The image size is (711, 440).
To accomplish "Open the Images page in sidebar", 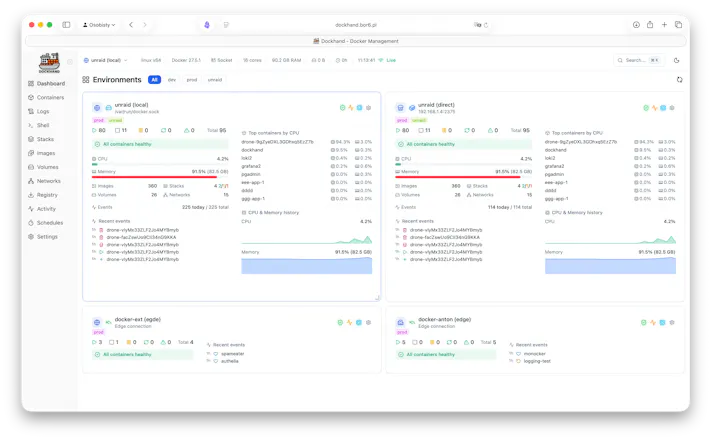I will (42, 153).
